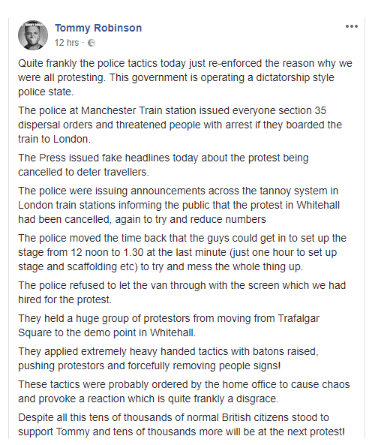Click the paragraph starting 'The Press issued fake headlines'
The image size is (370, 445).
[x=163, y=165]
